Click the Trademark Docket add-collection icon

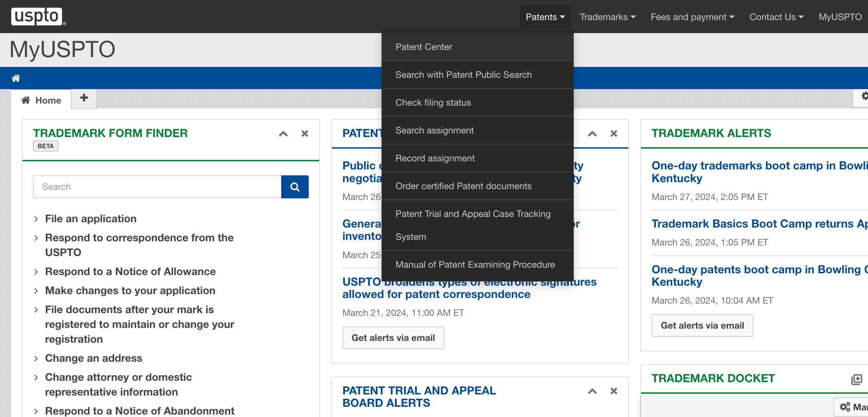click(856, 379)
